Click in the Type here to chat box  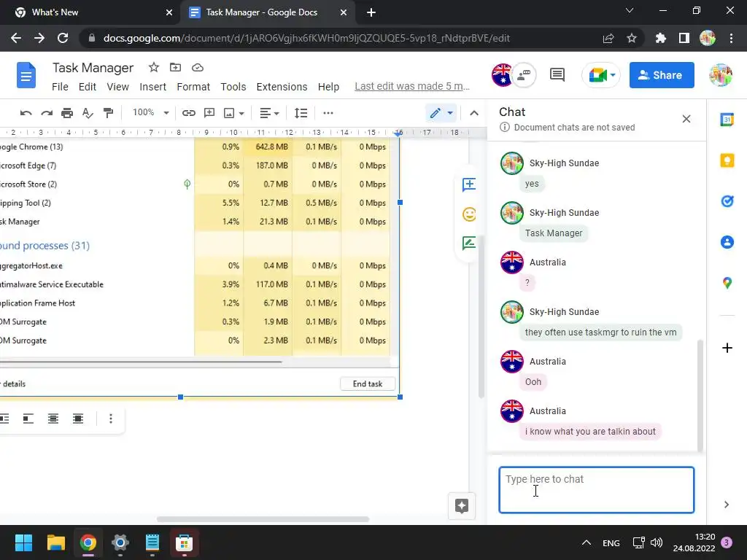[x=597, y=490]
